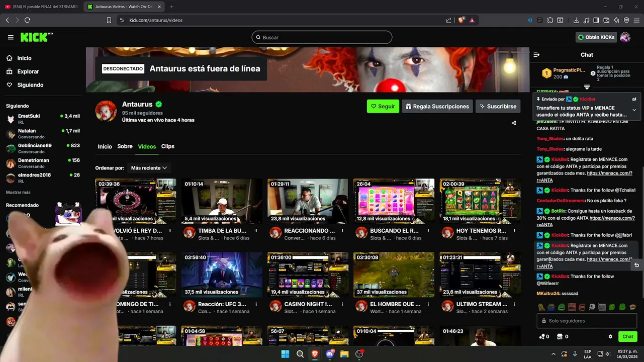This screenshot has width=644, height=362.
Task: Open Discord from the taskbar
Action: click(330, 354)
